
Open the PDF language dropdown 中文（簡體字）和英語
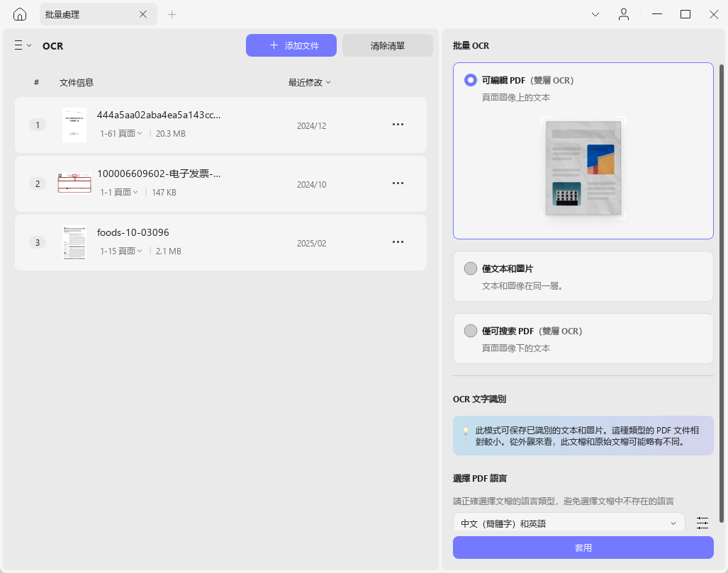[569, 523]
